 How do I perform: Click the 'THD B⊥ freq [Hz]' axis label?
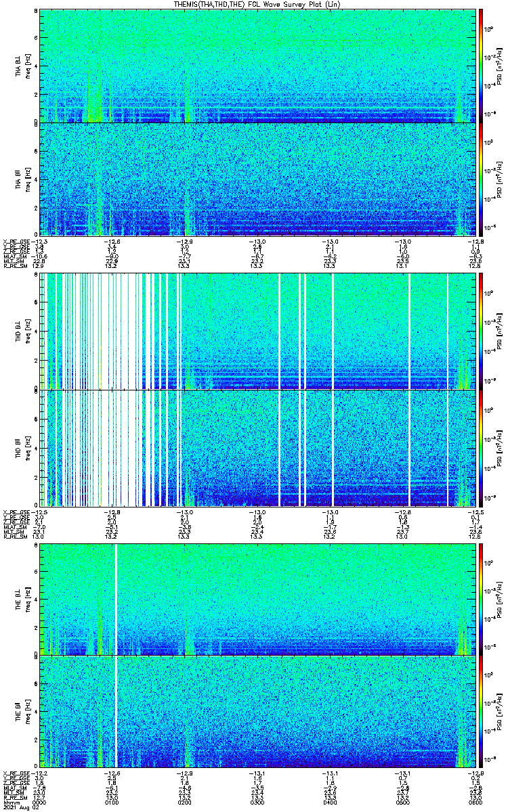22,331
